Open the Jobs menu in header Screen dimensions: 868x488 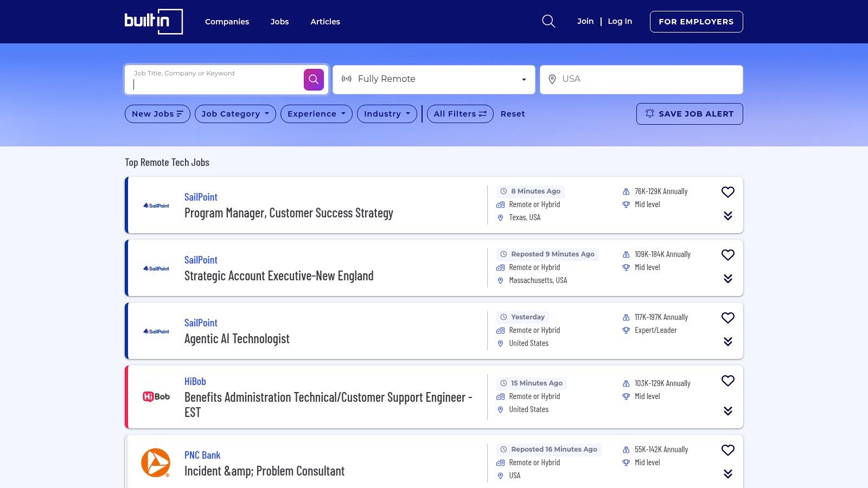click(x=279, y=22)
